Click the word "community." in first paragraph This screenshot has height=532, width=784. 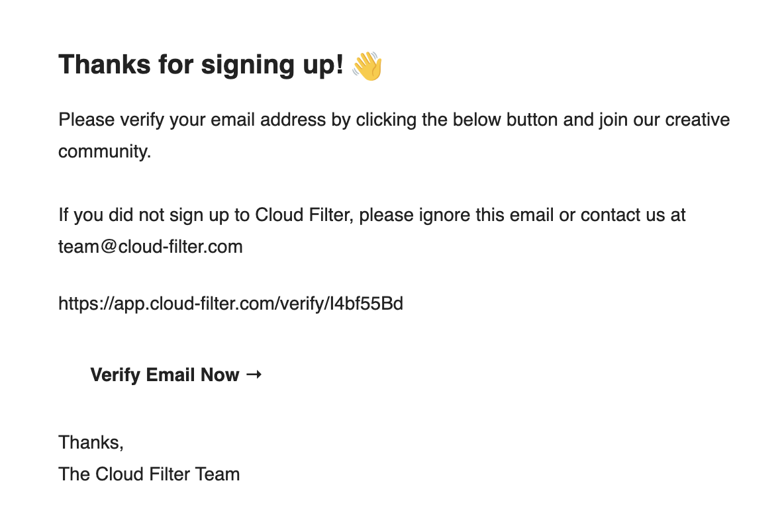[x=105, y=152]
